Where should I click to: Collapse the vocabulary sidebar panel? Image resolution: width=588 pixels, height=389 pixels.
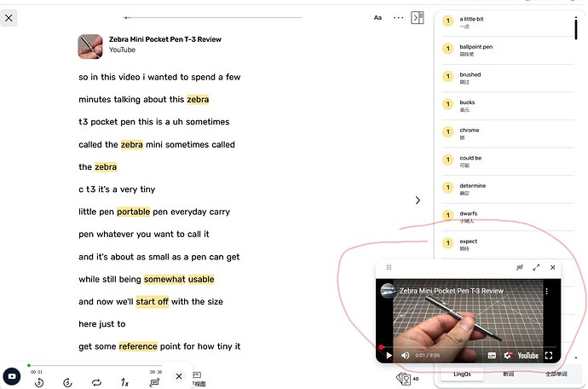(418, 17)
